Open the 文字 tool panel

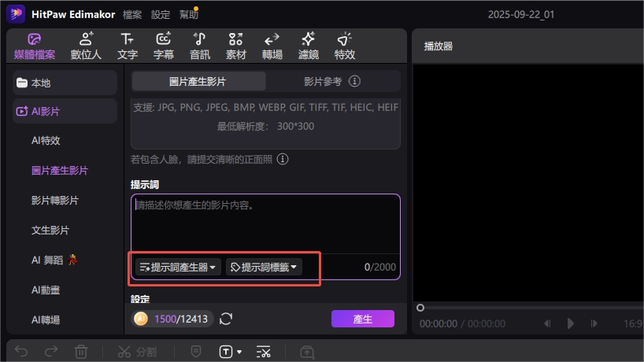(x=128, y=46)
